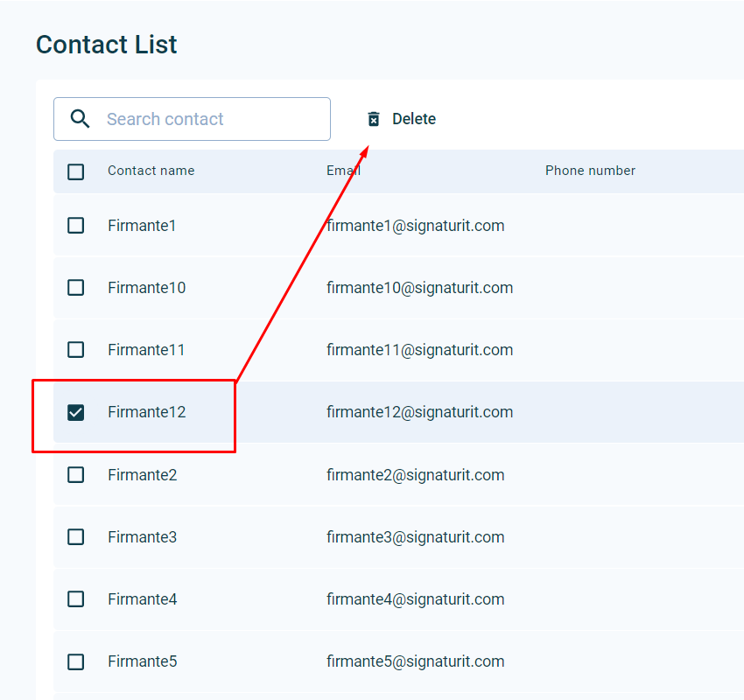Select the Firmante5 row checkbox

[76, 661]
